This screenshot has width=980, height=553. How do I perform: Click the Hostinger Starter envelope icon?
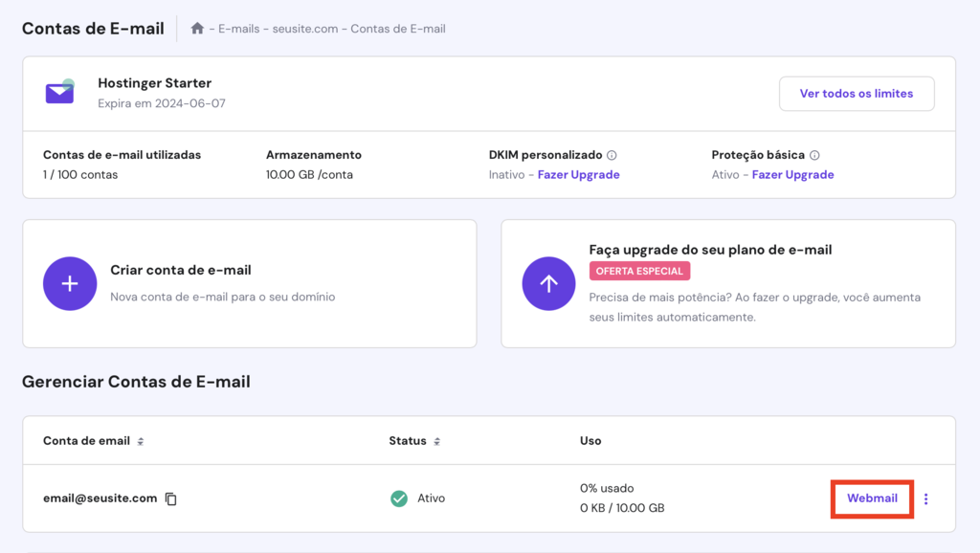59,92
